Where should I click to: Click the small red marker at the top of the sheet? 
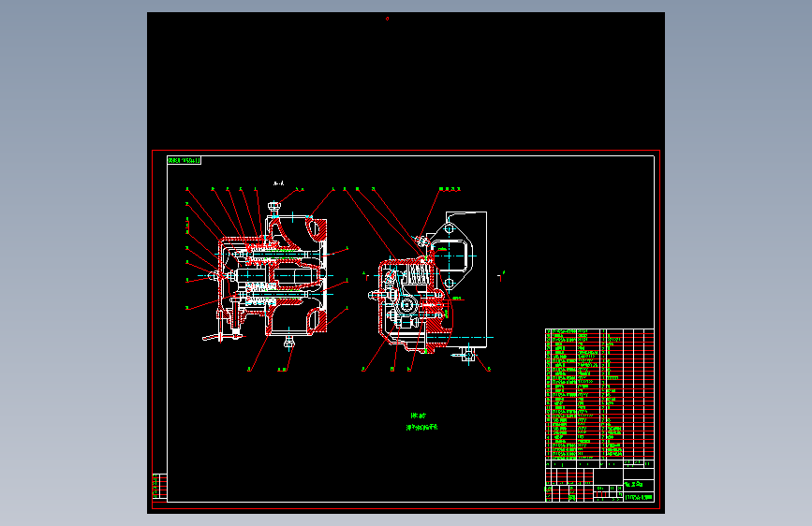[388, 19]
